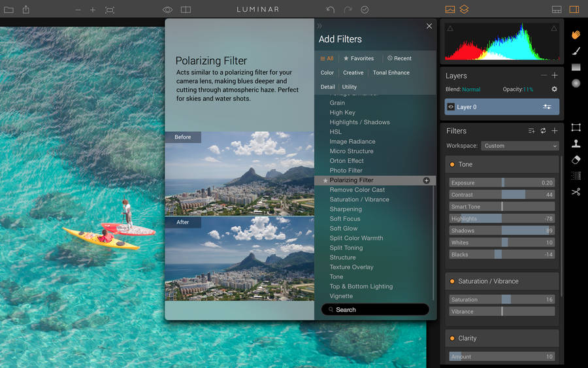Show the Utility filter category

pos(349,87)
